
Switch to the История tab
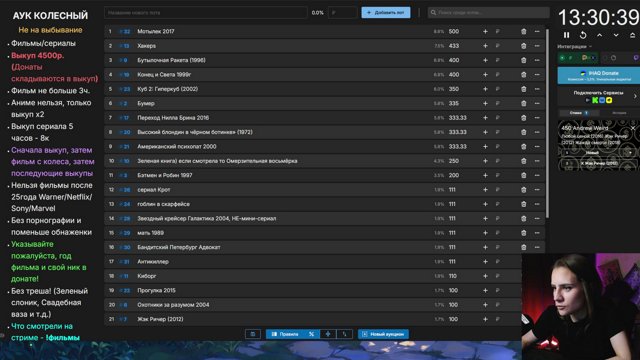coord(619,113)
